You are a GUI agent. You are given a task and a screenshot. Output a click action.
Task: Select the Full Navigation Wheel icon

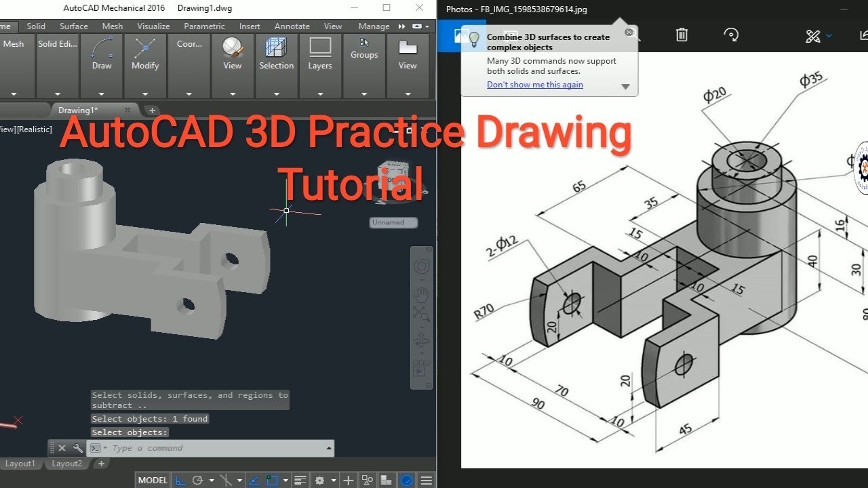pyautogui.click(x=421, y=266)
